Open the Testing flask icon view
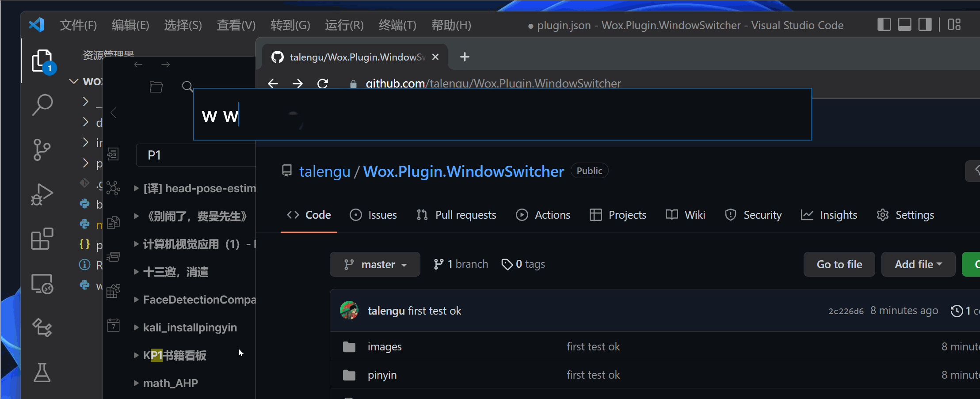The width and height of the screenshot is (980, 399). 42,372
